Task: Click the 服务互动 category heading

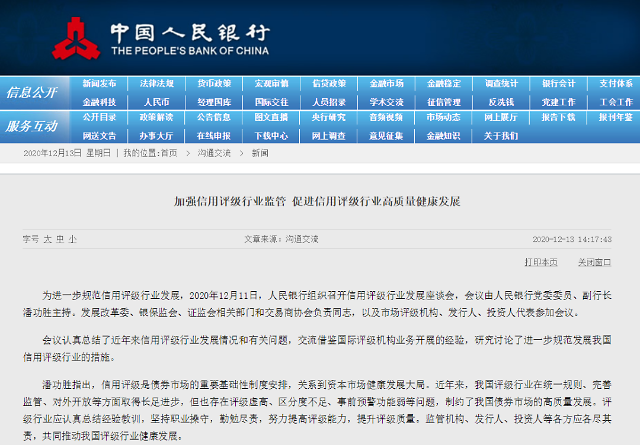Action: [31, 127]
